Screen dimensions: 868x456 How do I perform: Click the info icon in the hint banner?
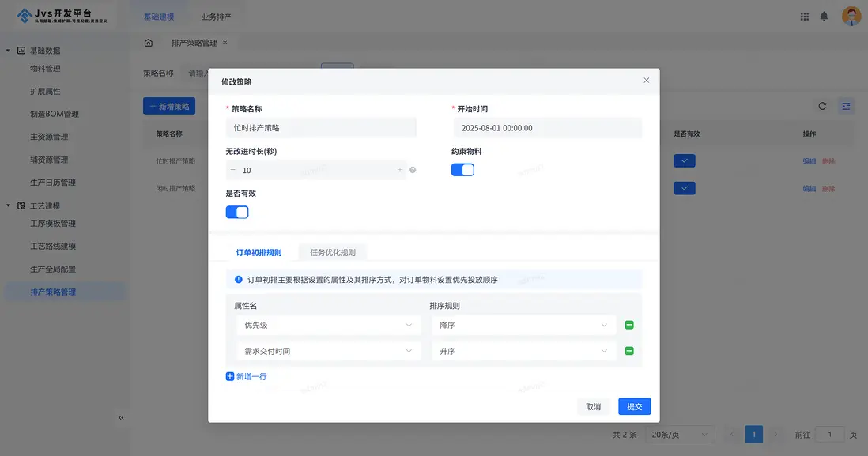[239, 280]
